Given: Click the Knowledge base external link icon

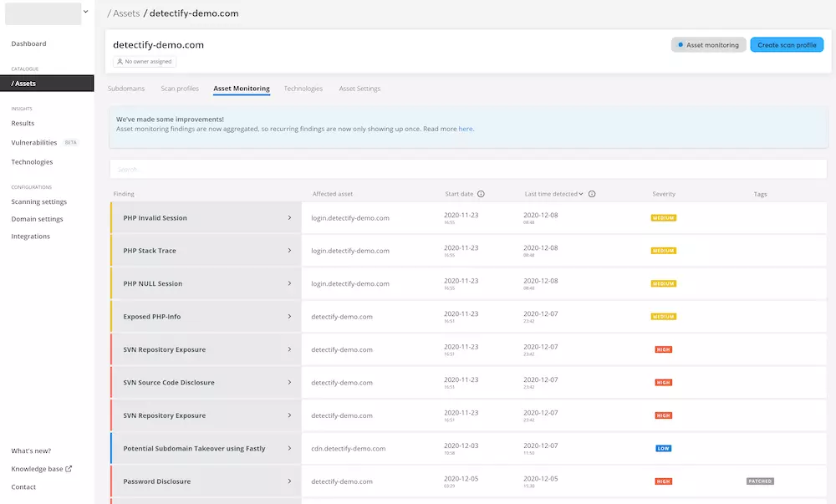Looking at the screenshot, I should click(x=69, y=469).
